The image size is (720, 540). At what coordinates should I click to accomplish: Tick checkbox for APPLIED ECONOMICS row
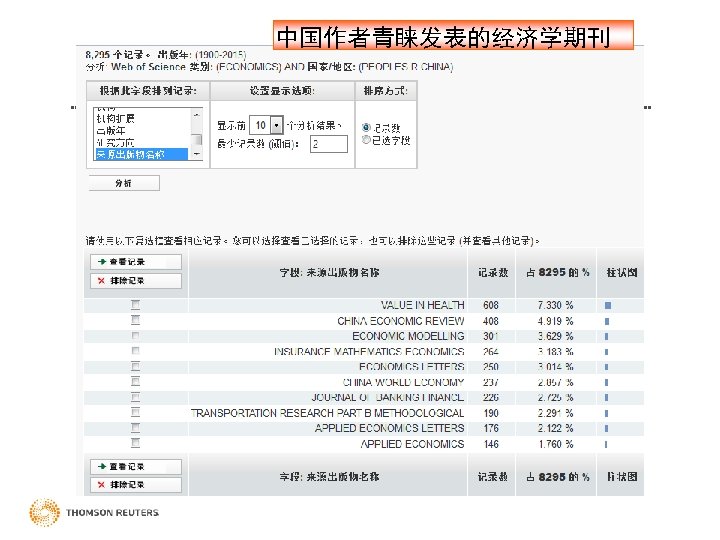coord(135,443)
